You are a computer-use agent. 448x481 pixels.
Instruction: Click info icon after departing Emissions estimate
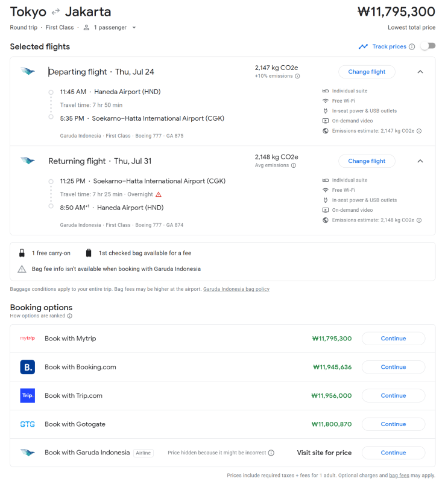coord(419,131)
